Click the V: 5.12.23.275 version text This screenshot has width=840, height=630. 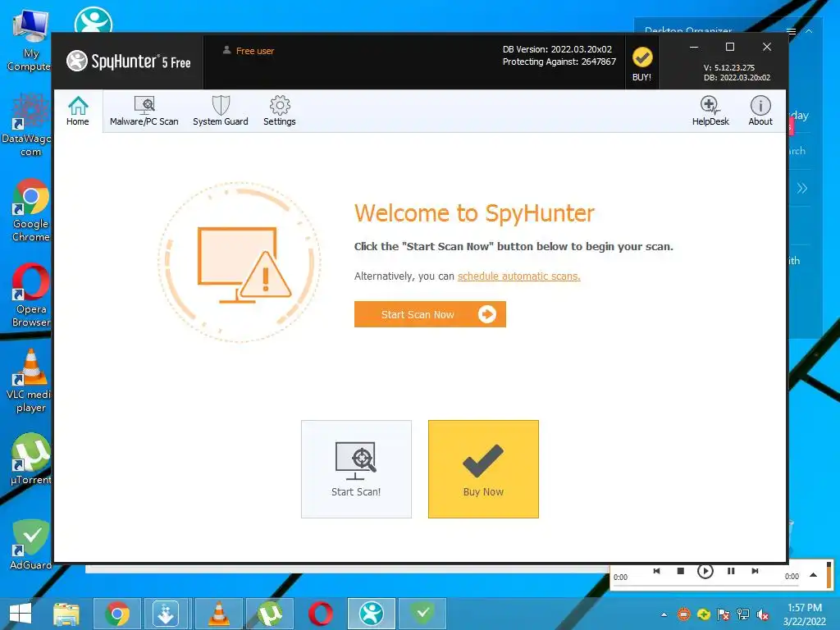[x=729, y=67]
